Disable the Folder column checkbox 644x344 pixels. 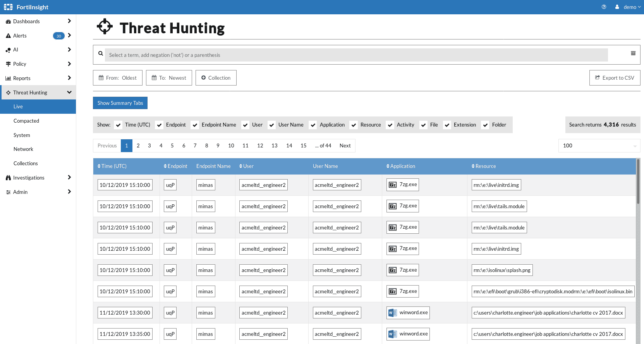pos(486,125)
